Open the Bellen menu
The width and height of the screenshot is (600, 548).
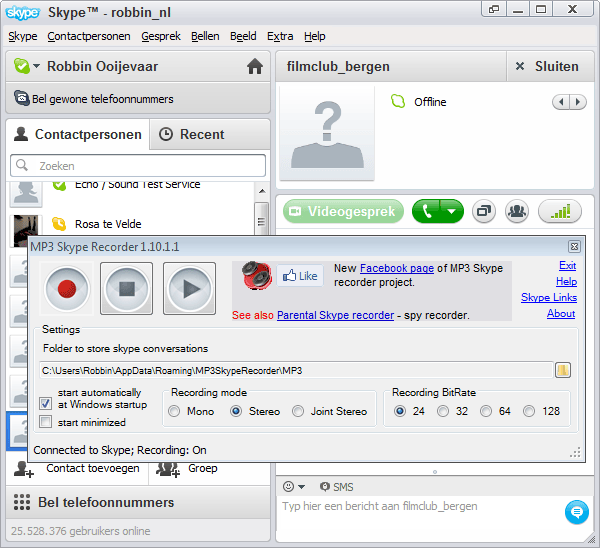(x=205, y=36)
